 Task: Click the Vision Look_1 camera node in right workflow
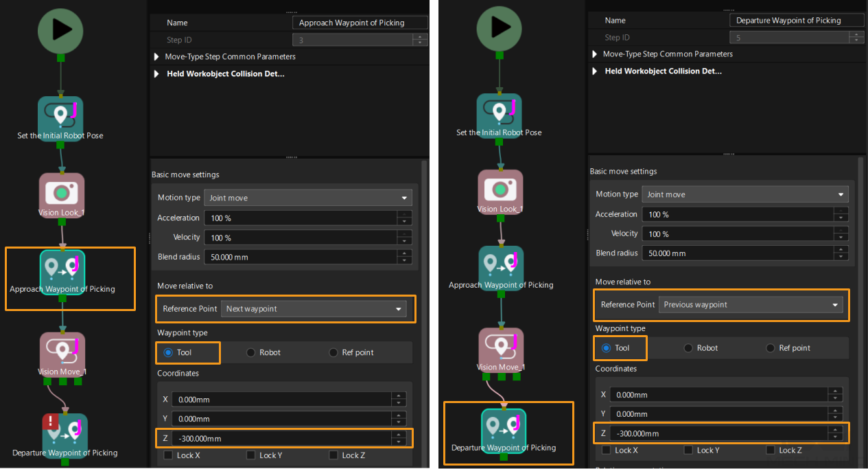coord(500,188)
